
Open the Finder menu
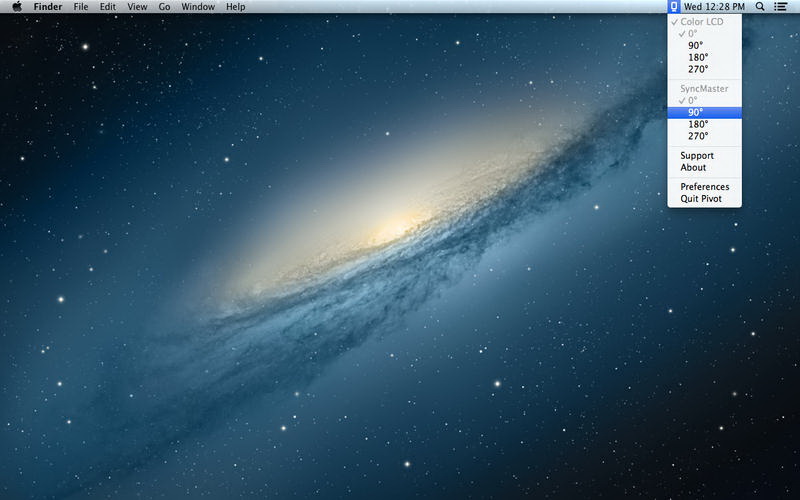tap(48, 7)
